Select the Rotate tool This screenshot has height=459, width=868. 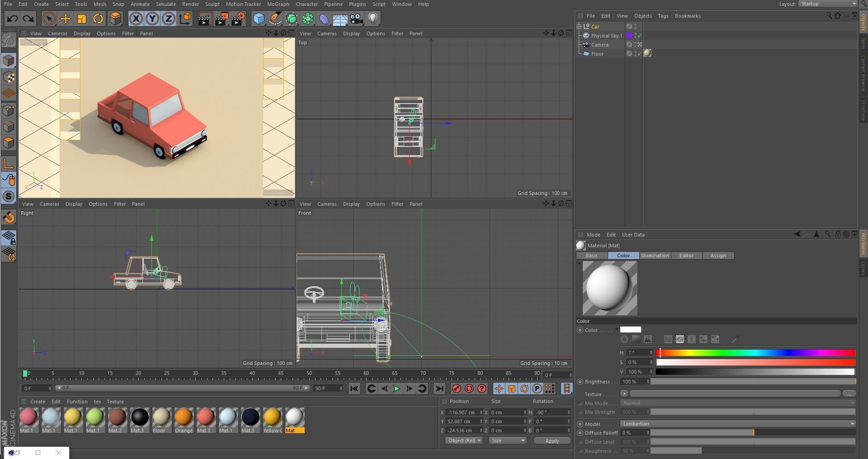pos(98,19)
